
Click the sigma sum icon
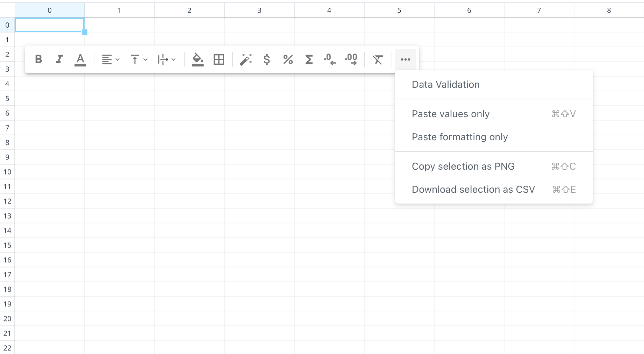(x=309, y=59)
